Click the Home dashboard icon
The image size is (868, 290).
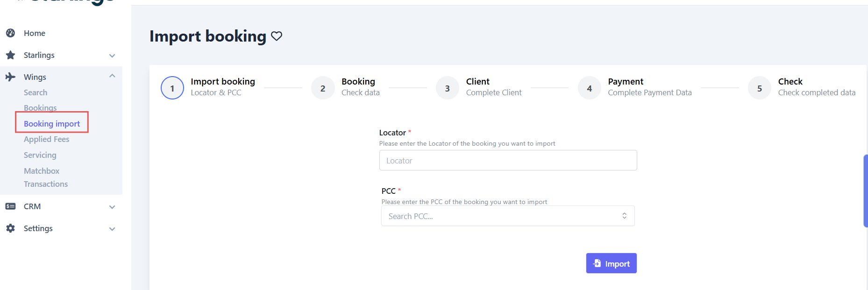[x=10, y=33]
